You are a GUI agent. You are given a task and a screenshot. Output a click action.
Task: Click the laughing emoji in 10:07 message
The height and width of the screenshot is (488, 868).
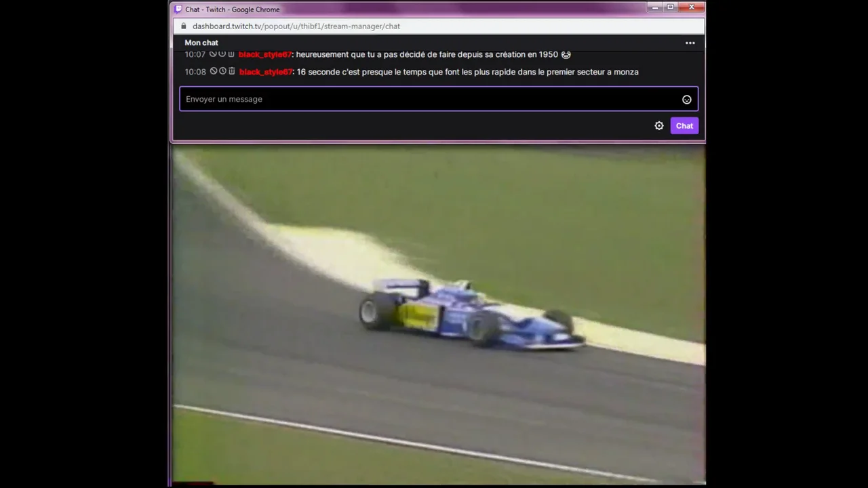click(566, 54)
